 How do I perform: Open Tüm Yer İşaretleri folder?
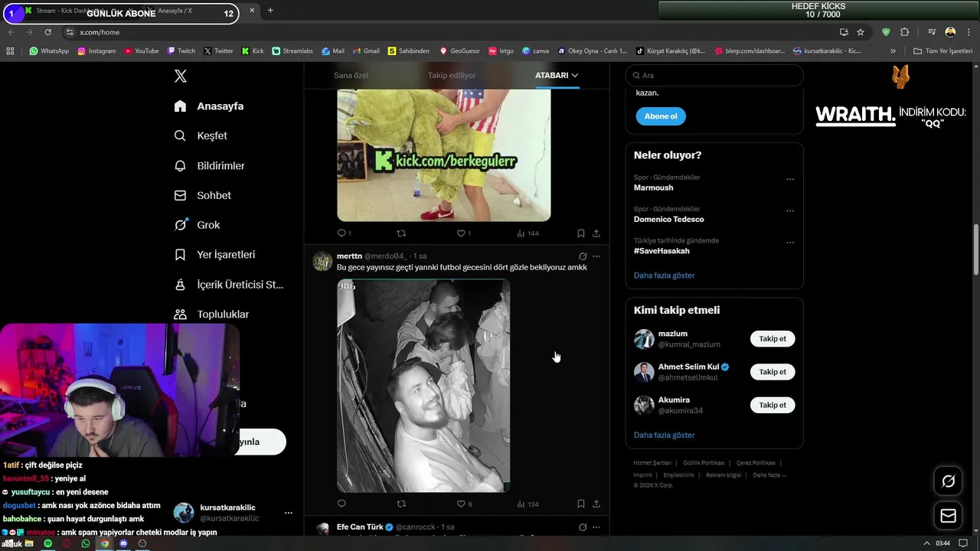point(942,51)
